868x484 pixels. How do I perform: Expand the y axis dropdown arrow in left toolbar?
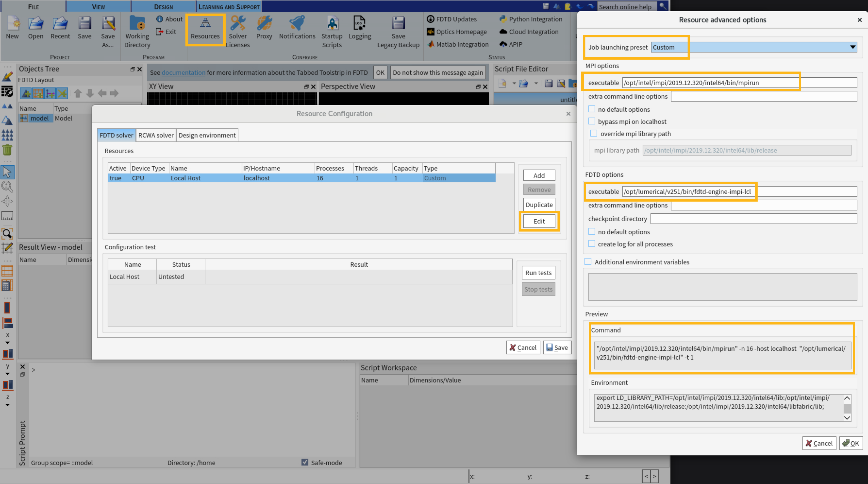(7, 374)
